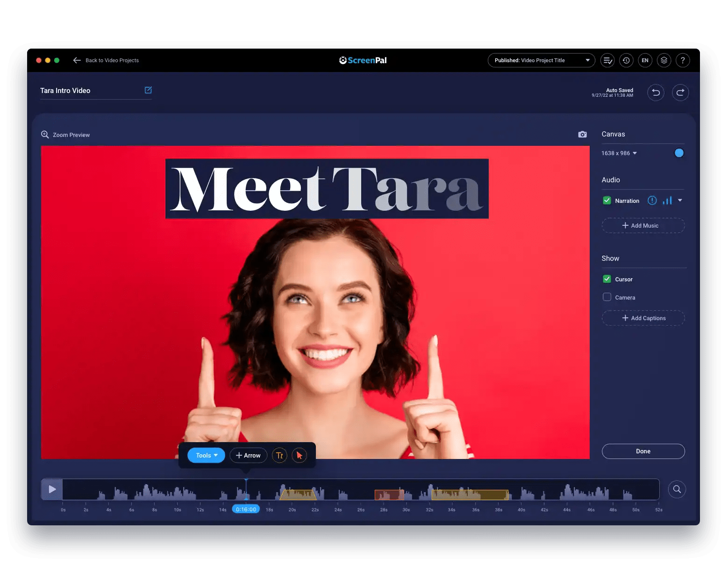Uncheck the Cursor visibility option
Viewport: 728px width, 573px height.
(x=607, y=279)
